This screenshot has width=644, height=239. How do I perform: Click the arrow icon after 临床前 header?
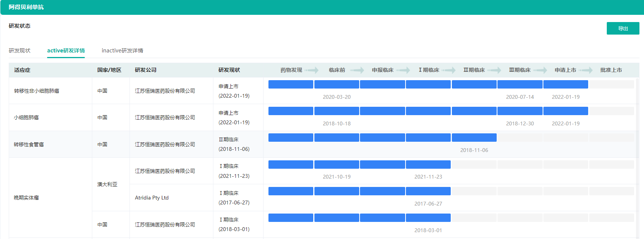[x=357, y=70]
